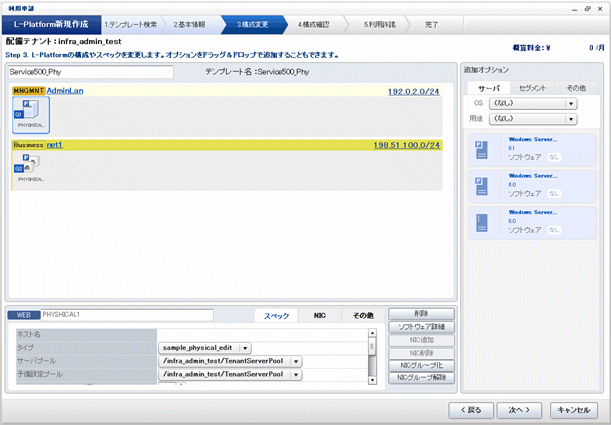611x425 pixels.
Task: Click the Business segment label badge
Action: [x=28, y=145]
